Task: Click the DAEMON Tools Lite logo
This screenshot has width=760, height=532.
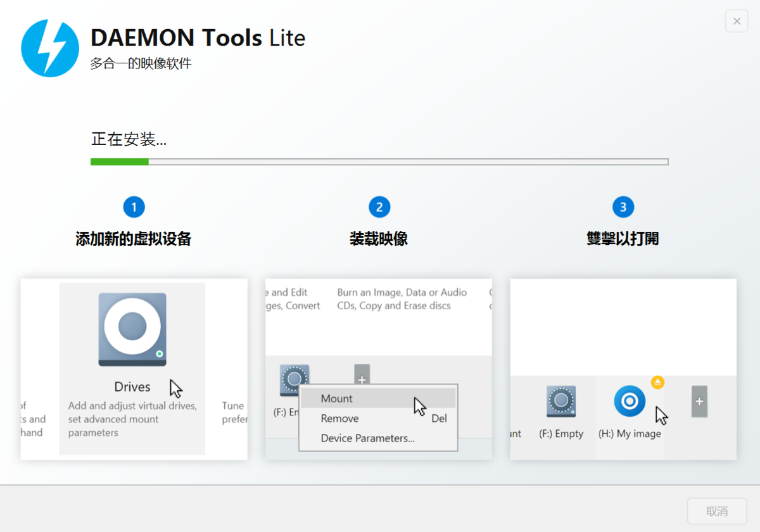Action: click(50, 47)
